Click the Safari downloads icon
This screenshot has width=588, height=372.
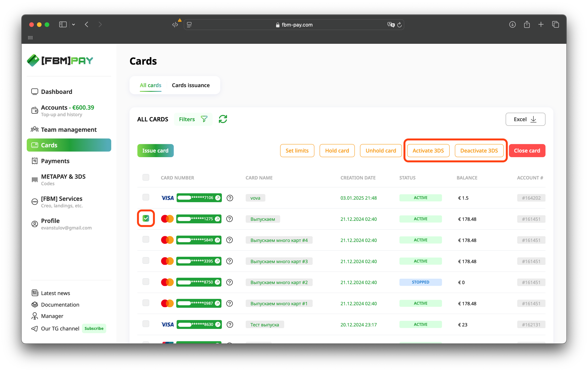512,25
